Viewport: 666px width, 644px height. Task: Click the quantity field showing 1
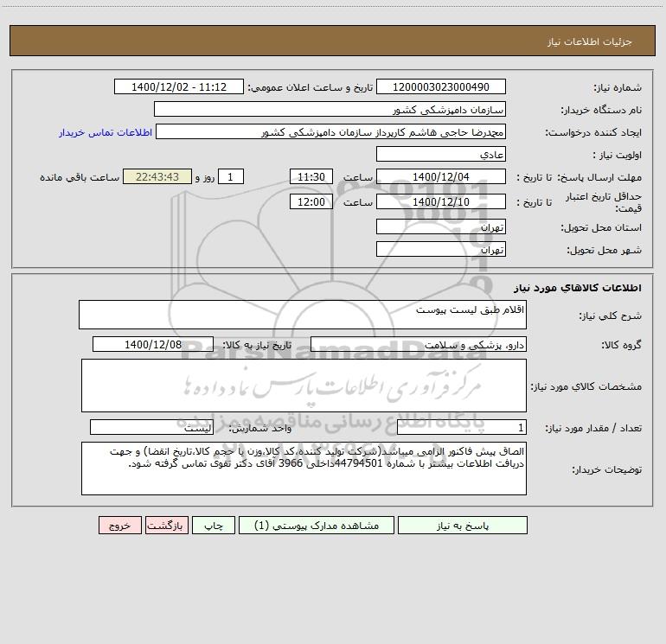point(462,428)
